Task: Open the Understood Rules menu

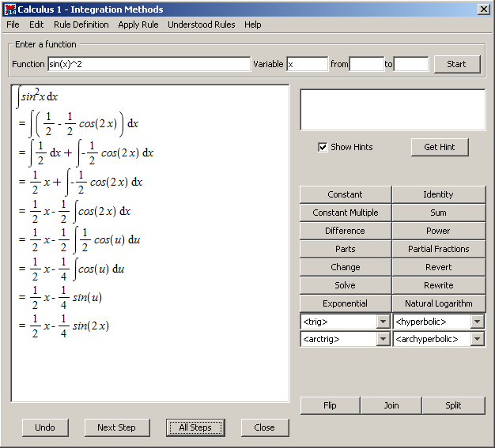Action: (x=202, y=24)
